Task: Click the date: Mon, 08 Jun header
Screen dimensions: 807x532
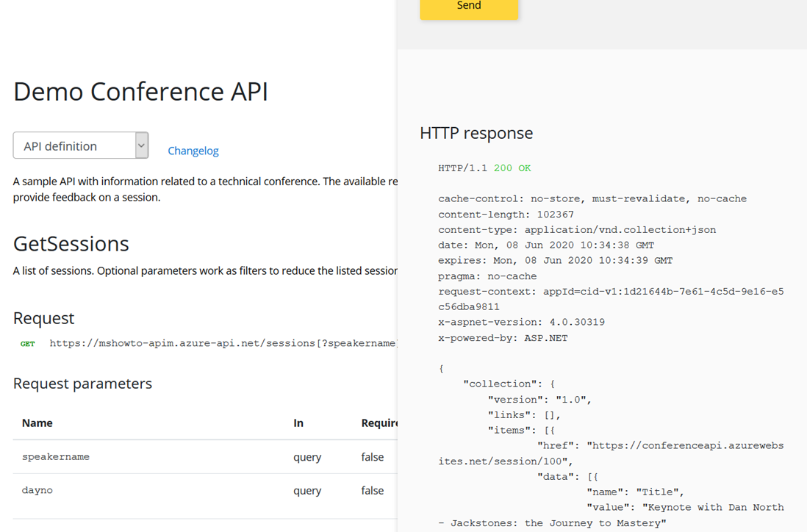Action: click(546, 245)
